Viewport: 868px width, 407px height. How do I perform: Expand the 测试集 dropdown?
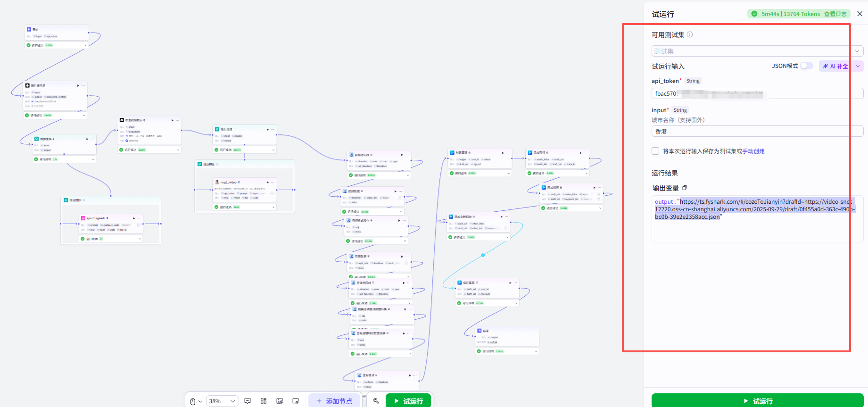(x=757, y=51)
